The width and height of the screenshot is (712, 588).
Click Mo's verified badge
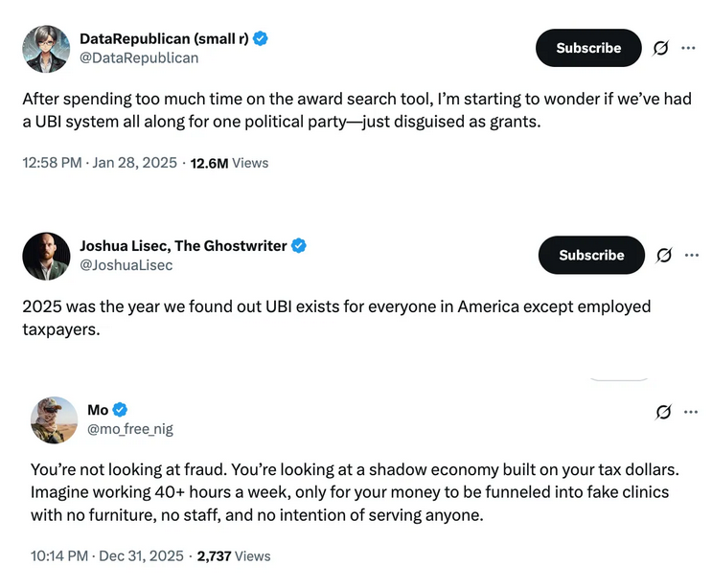[x=121, y=410]
